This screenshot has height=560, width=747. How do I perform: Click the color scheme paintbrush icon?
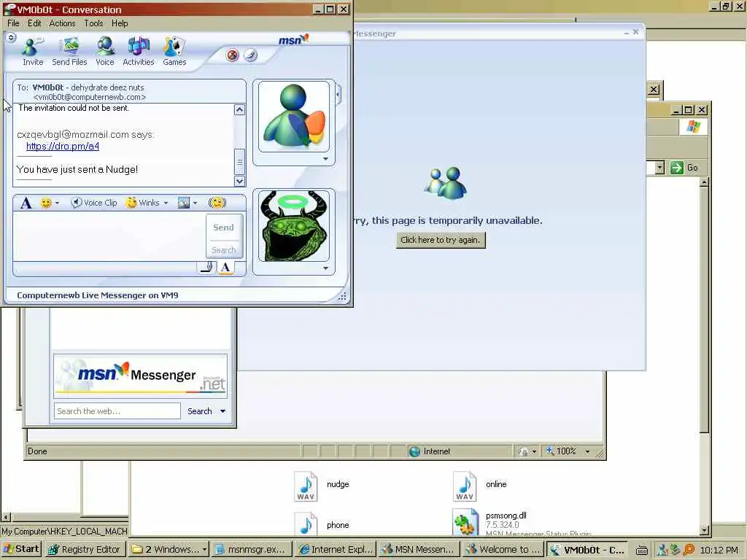click(251, 55)
